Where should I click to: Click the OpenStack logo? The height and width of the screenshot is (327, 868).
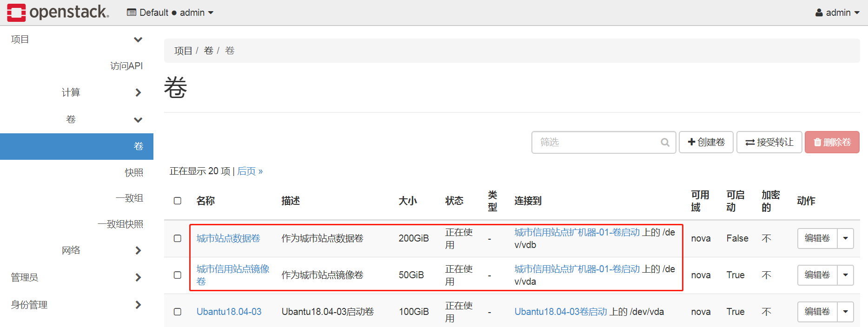click(58, 12)
